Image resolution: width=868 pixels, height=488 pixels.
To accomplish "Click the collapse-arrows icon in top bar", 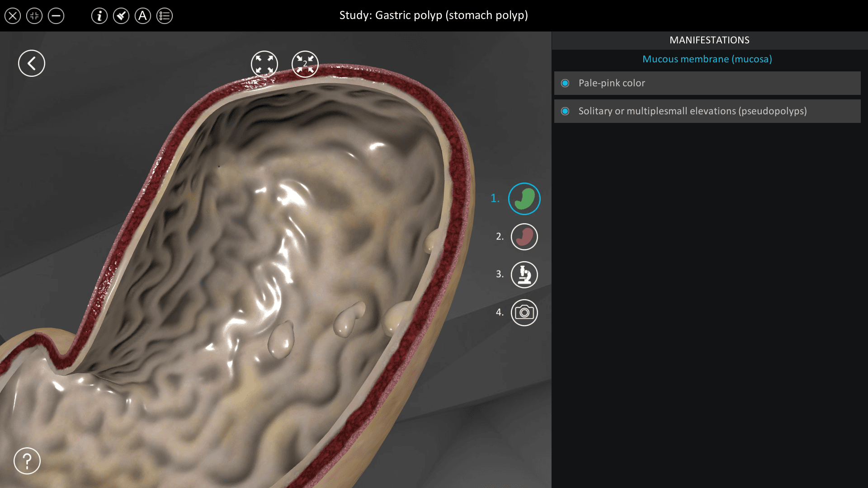I will [x=34, y=16].
